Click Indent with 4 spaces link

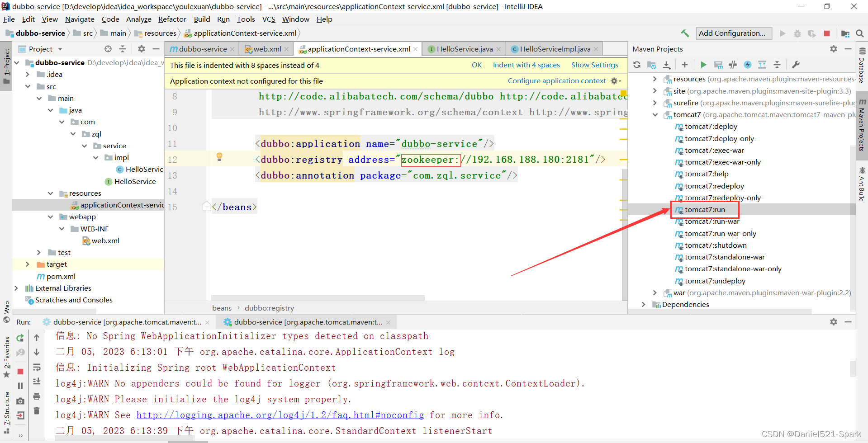[526, 65]
